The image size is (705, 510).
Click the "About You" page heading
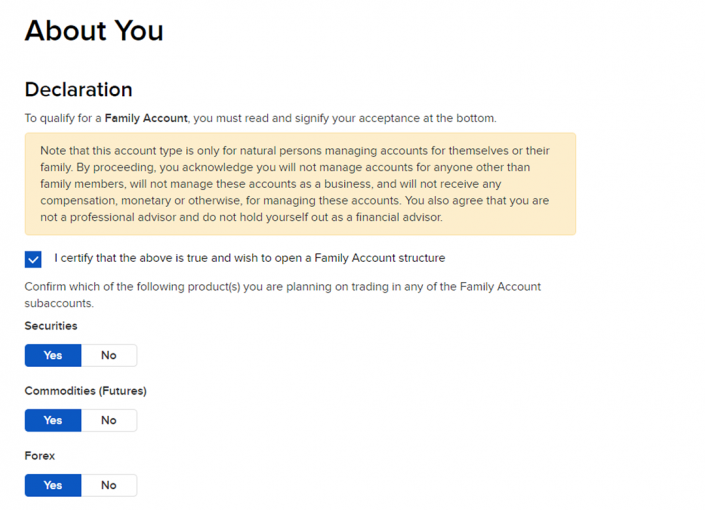tap(93, 31)
